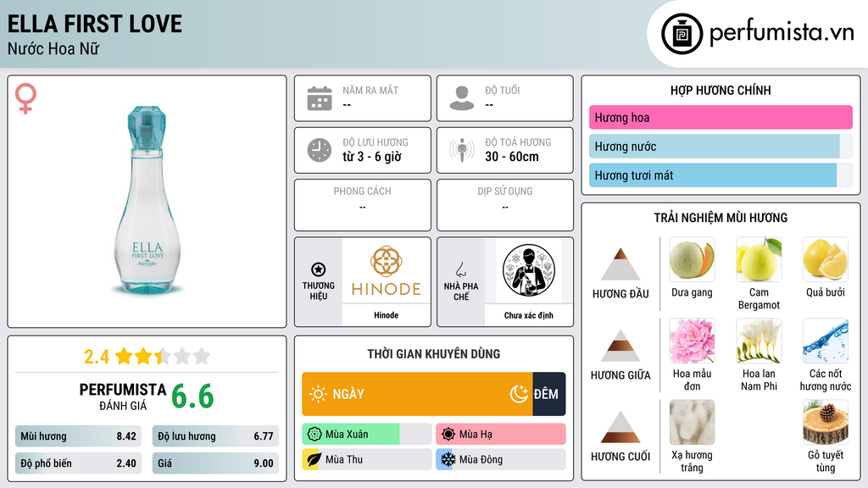Open the Cam Bergamot note image
The image size is (868, 488).
click(x=759, y=259)
